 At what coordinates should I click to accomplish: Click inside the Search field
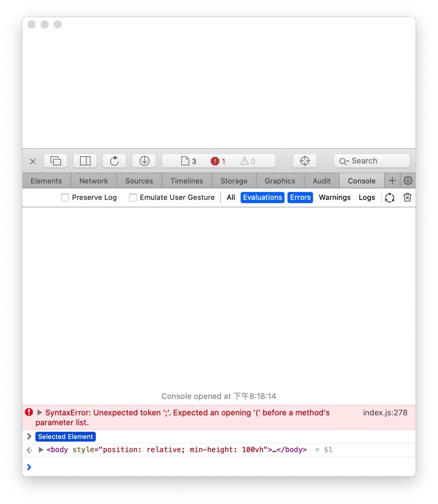tap(372, 161)
